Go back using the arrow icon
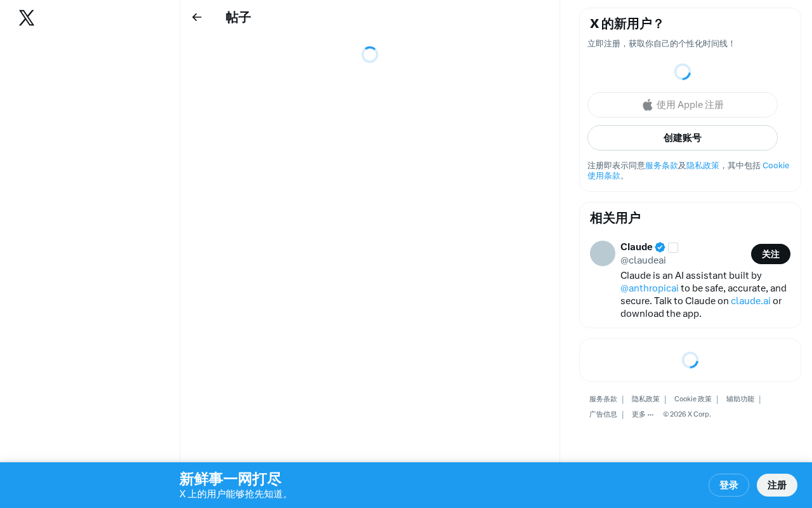This screenshot has height=508, width=812. (197, 17)
